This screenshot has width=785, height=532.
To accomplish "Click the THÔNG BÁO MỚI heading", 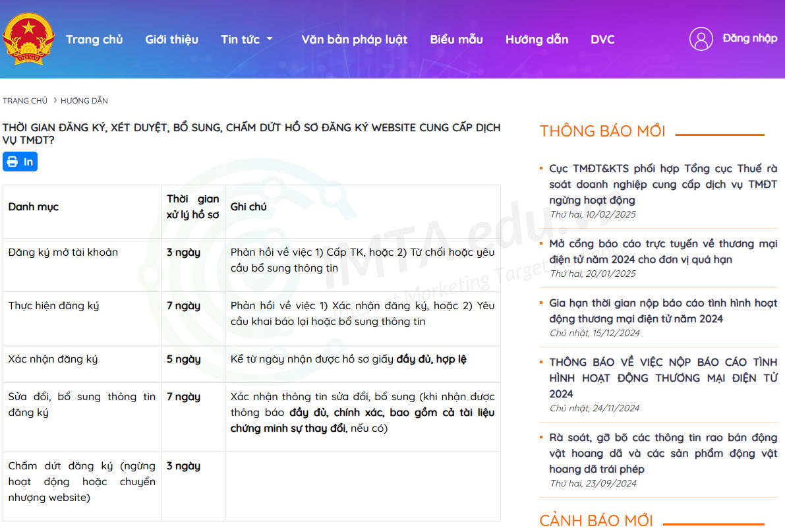I will coord(603,131).
